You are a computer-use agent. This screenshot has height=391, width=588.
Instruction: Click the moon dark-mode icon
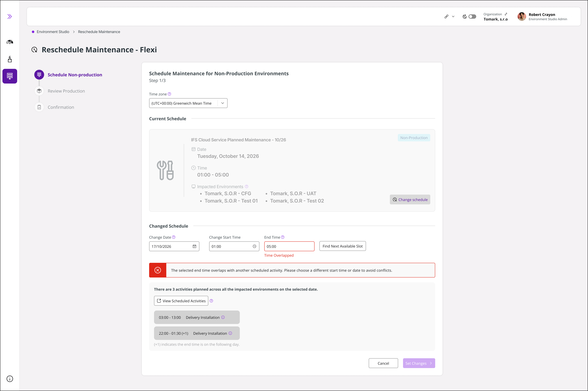(464, 17)
